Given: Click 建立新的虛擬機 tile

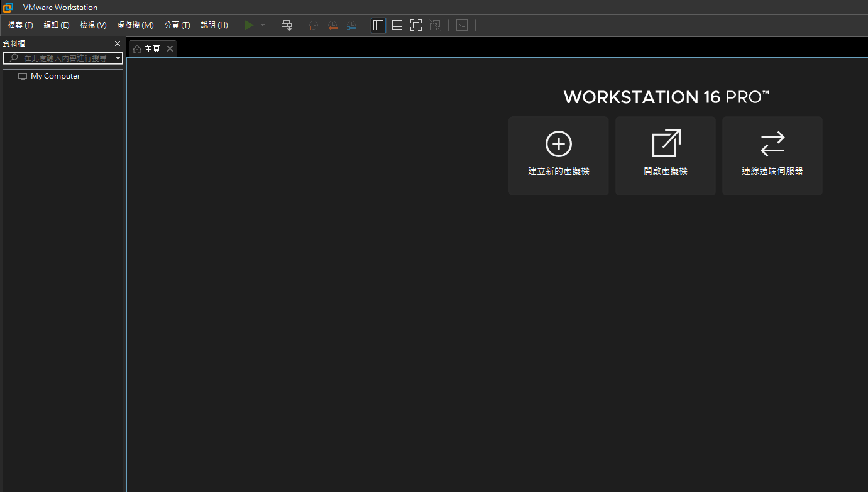Looking at the screenshot, I should [558, 155].
